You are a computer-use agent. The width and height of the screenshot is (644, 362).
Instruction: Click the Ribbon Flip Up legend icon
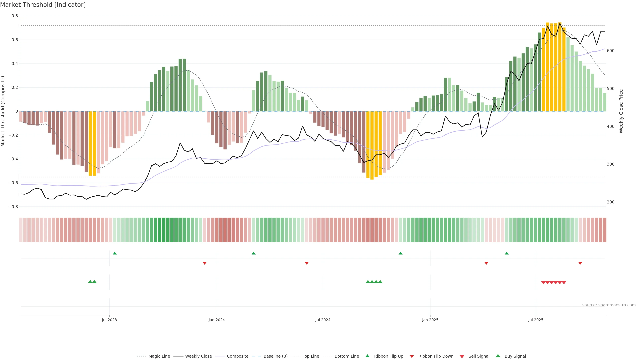point(367,356)
